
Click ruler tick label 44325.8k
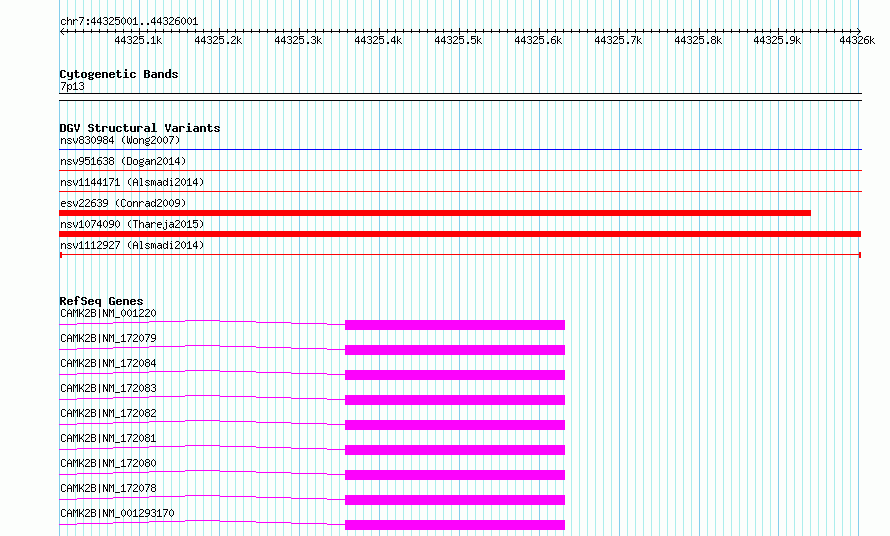pyautogui.click(x=698, y=40)
